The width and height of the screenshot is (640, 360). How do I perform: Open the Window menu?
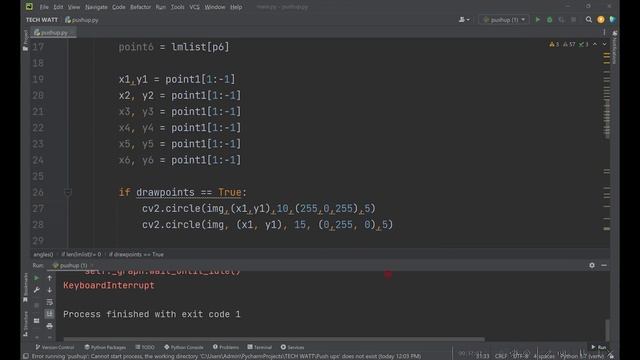[x=215, y=7]
